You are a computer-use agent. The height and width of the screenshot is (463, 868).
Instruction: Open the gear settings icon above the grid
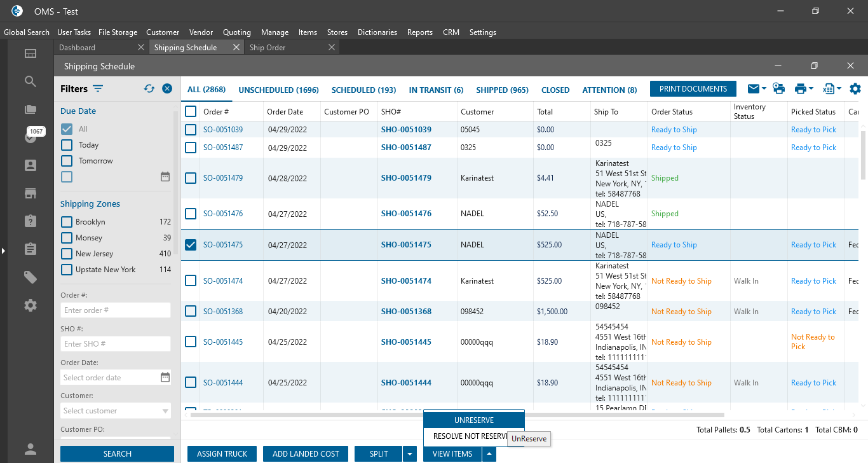point(855,89)
